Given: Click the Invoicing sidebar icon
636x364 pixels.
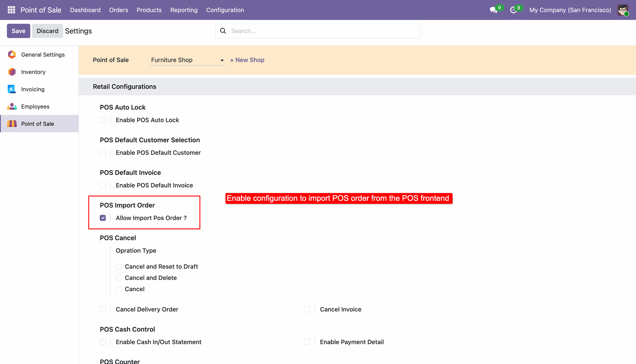Looking at the screenshot, I should pos(12,89).
